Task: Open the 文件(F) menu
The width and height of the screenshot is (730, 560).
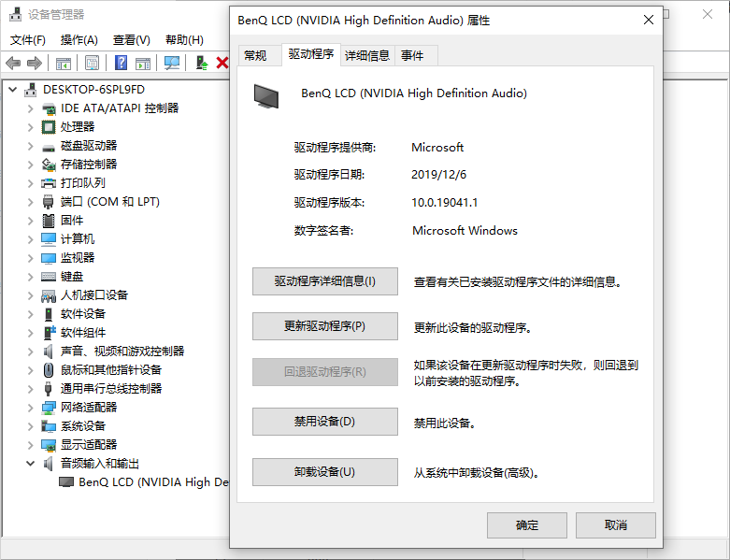Action: click(x=27, y=40)
